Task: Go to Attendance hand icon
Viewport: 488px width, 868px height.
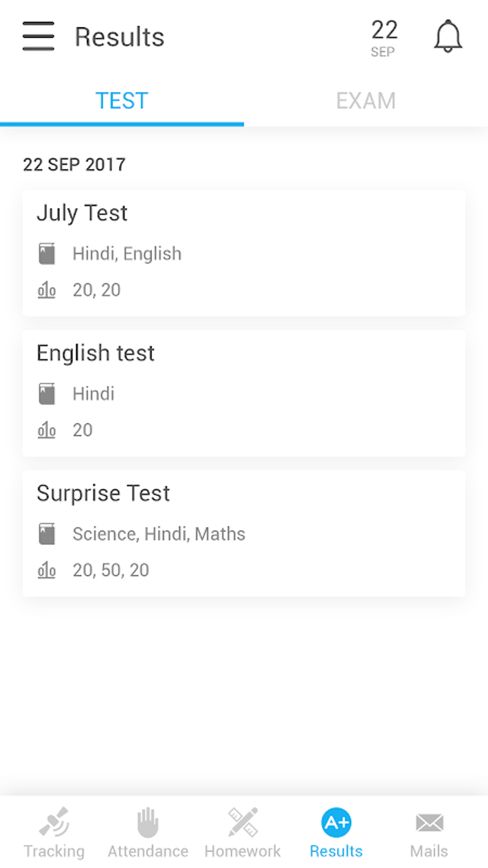Action: point(148,822)
